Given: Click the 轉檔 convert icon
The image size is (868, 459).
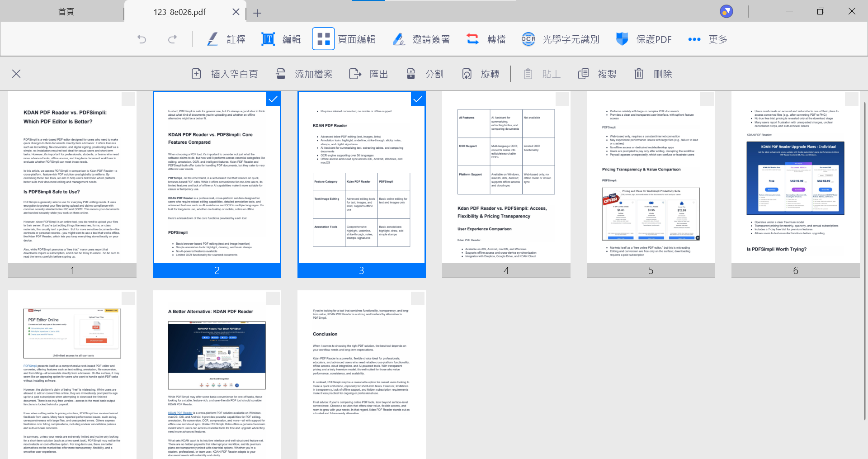Looking at the screenshot, I should [473, 39].
